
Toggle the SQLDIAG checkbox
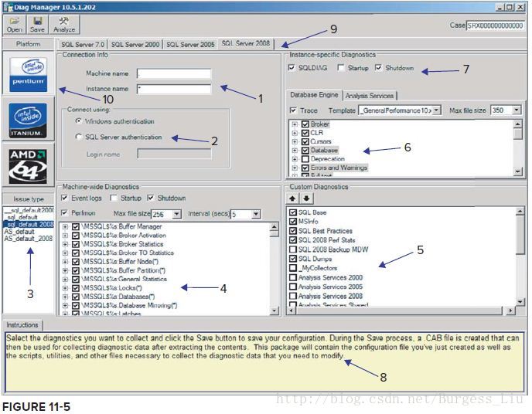pyautogui.click(x=292, y=68)
